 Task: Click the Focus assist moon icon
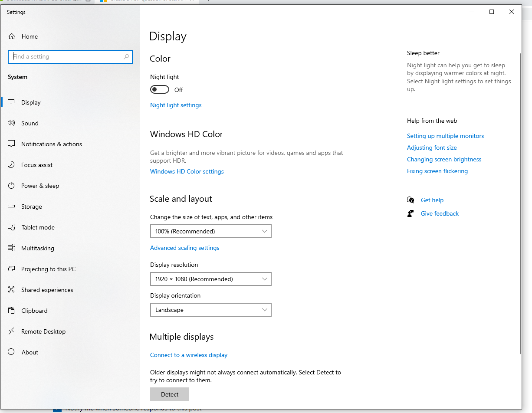click(12, 165)
